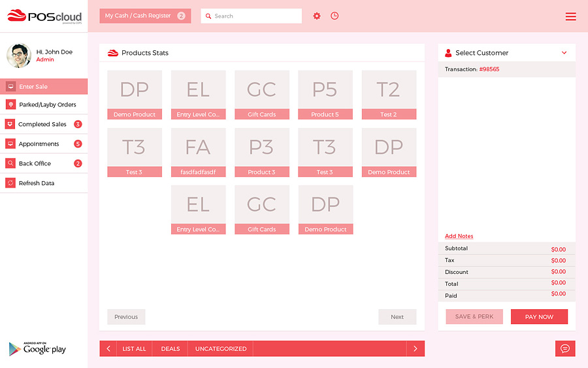Select the DEALS category tab

point(171,349)
